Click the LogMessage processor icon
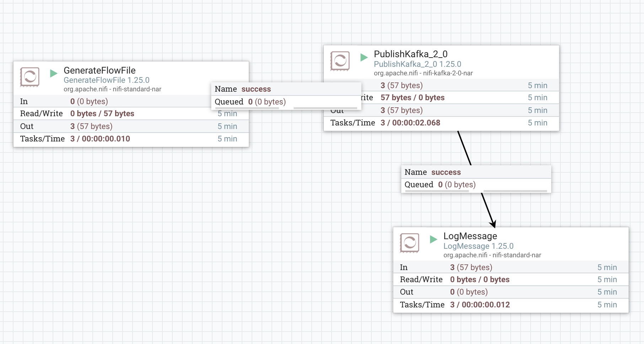This screenshot has height=344, width=644. pyautogui.click(x=409, y=243)
